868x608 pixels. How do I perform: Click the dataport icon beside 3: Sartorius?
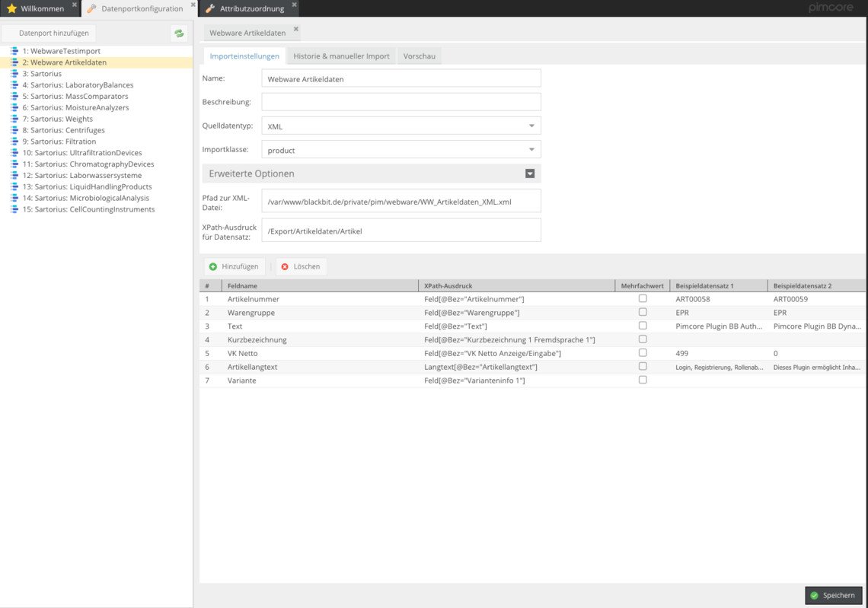click(15, 74)
